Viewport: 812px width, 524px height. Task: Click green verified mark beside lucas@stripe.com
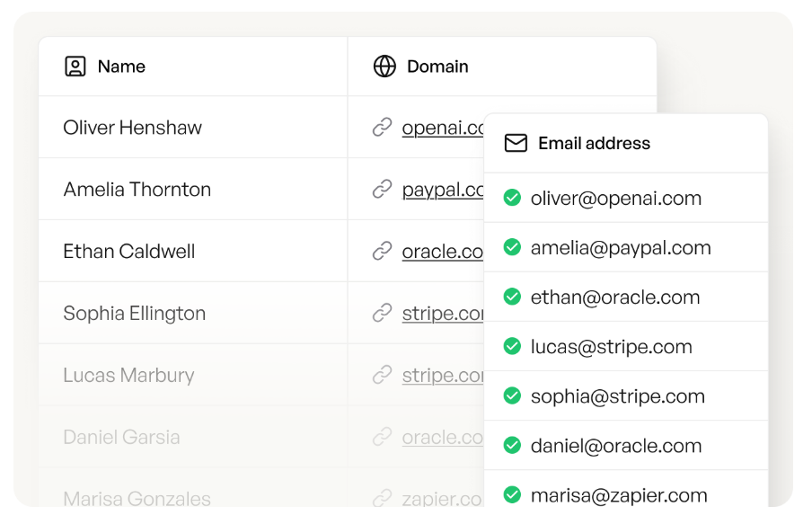pos(512,346)
